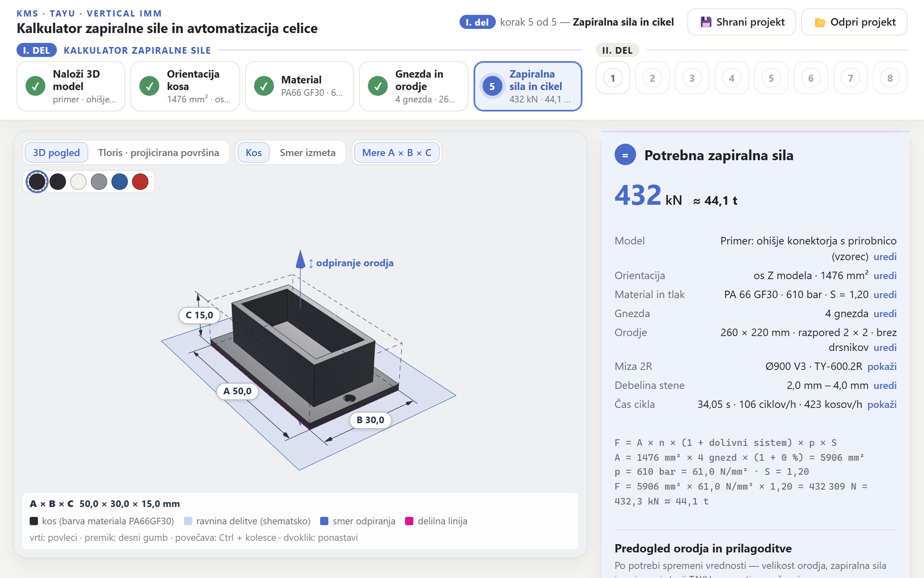
Task: Click uredi link for Gnezda row
Action: tap(885, 314)
